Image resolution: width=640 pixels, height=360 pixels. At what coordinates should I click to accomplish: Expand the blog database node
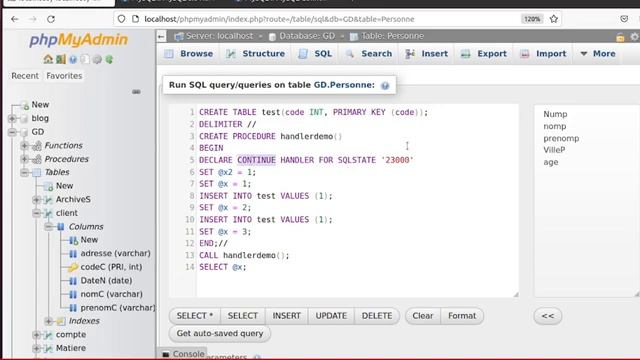12,118
